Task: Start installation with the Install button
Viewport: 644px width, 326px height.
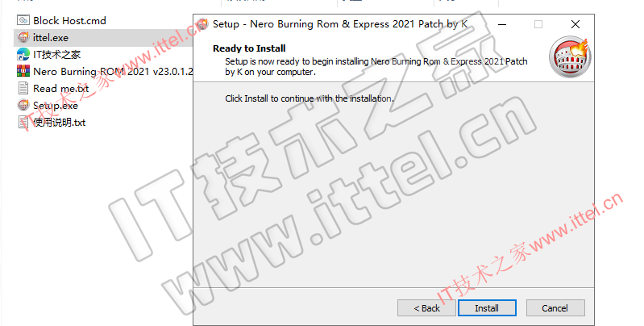Action: pyautogui.click(x=487, y=308)
